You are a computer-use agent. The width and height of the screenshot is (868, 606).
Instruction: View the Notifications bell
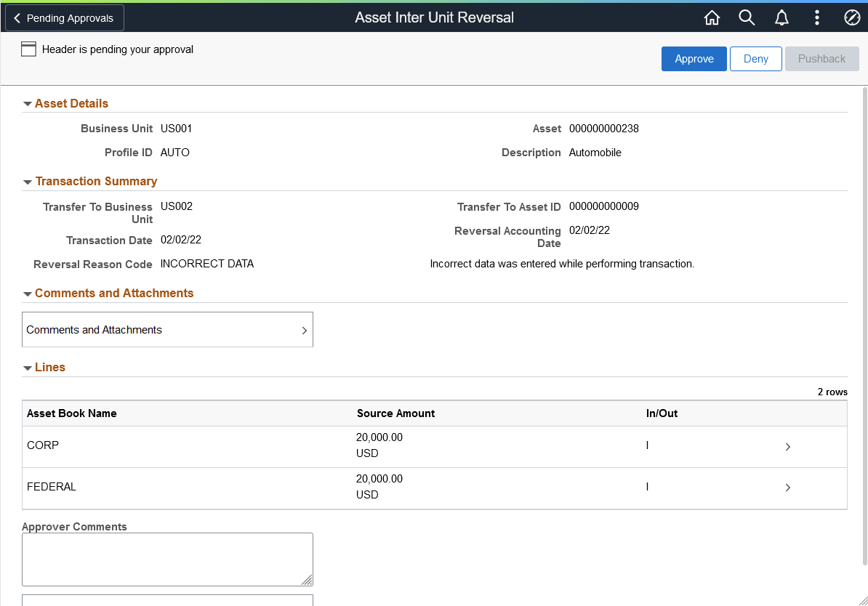click(x=781, y=17)
